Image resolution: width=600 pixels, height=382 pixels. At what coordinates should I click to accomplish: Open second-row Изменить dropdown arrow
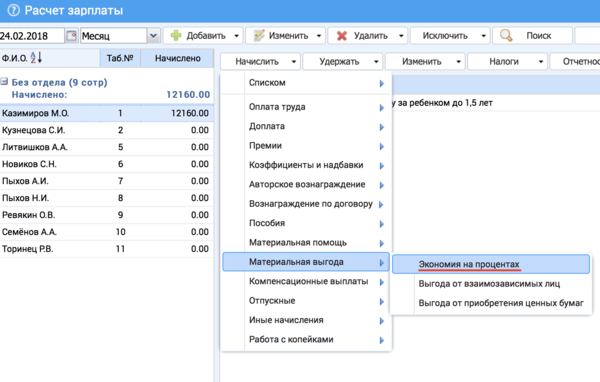pos(458,62)
